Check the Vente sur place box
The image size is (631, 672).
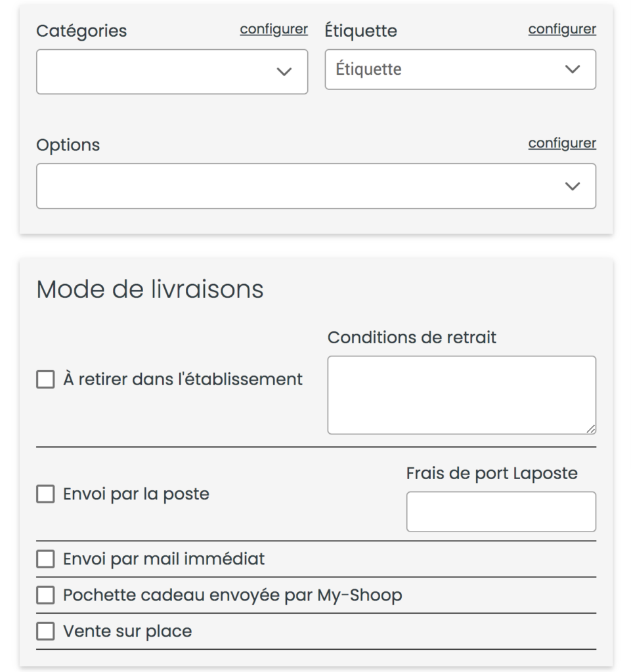45,631
